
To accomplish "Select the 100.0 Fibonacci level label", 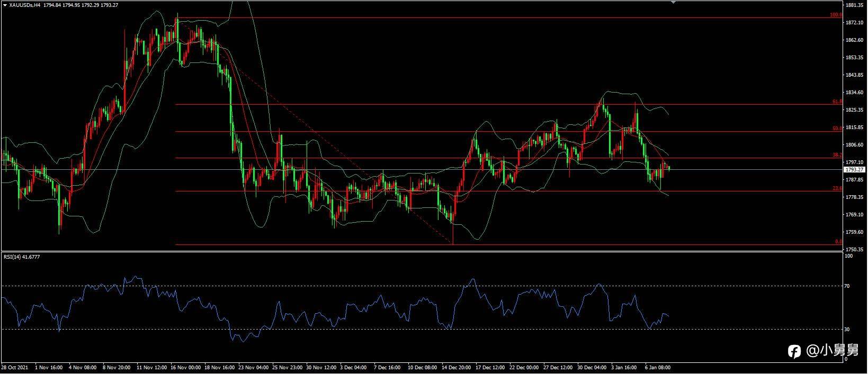I will point(836,15).
